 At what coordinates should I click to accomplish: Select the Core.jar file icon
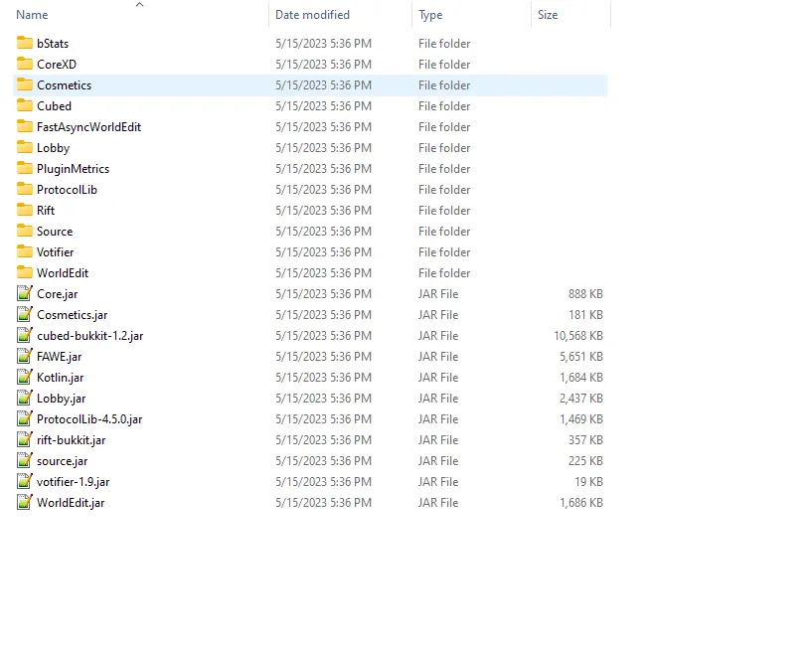tap(25, 294)
